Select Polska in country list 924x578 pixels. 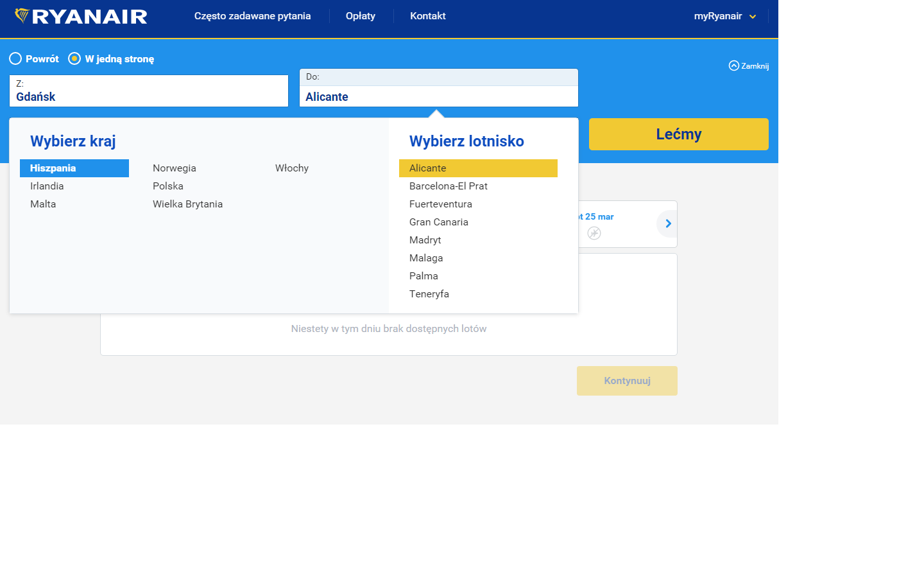(168, 186)
